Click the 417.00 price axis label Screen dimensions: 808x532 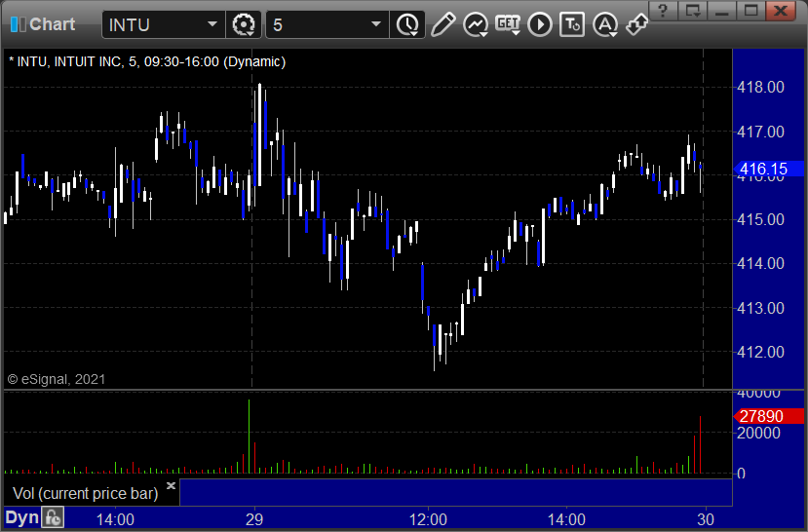(x=760, y=132)
